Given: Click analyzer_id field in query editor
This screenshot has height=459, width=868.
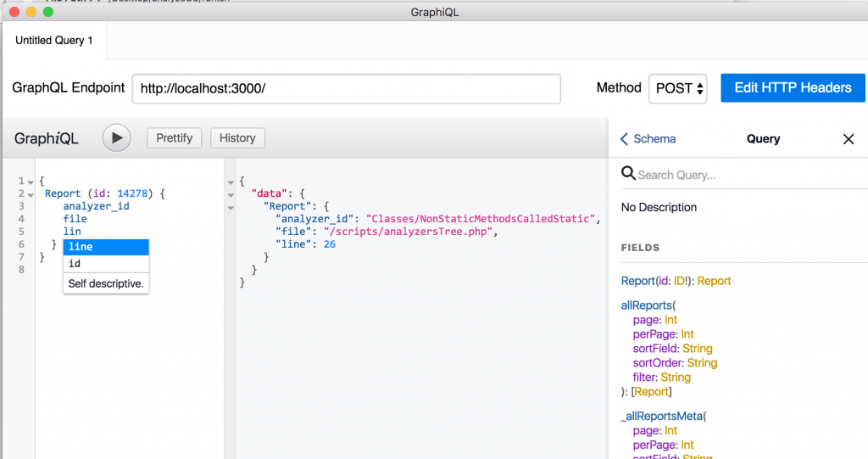Looking at the screenshot, I should click(x=96, y=206).
